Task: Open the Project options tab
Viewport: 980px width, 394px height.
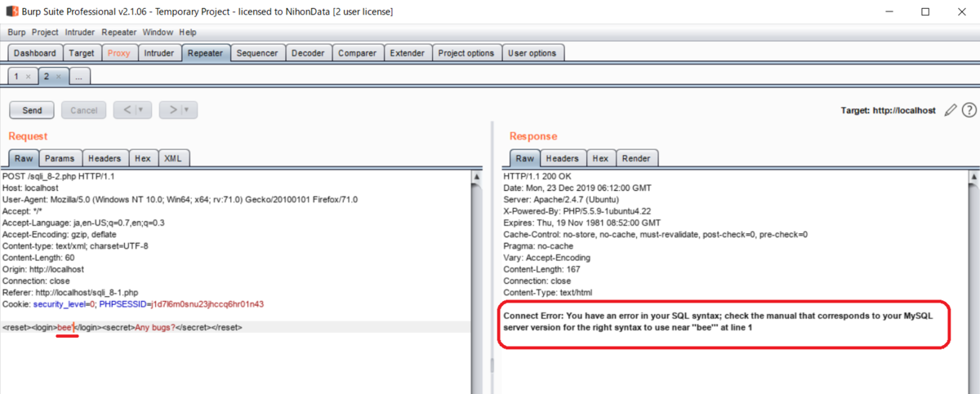Action: coord(466,53)
